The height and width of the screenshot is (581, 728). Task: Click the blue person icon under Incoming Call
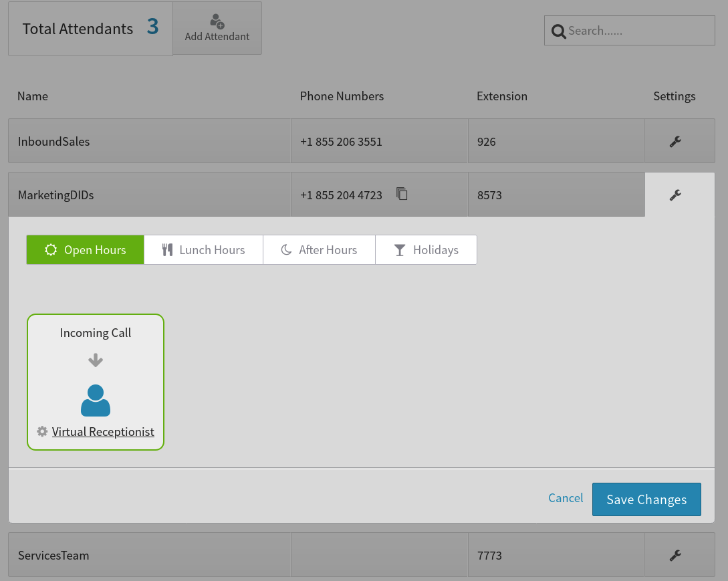point(95,400)
